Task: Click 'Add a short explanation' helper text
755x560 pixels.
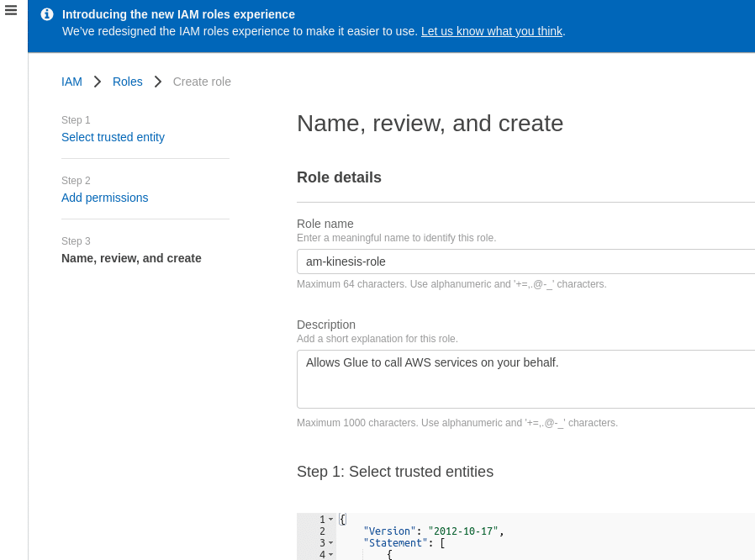Action: coord(377,339)
